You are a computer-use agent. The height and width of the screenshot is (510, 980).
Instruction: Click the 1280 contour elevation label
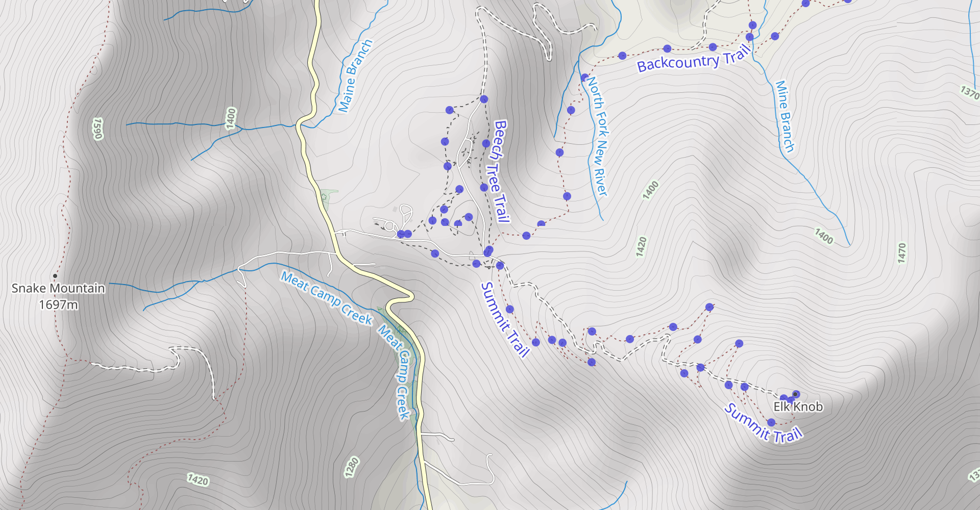coord(352,468)
